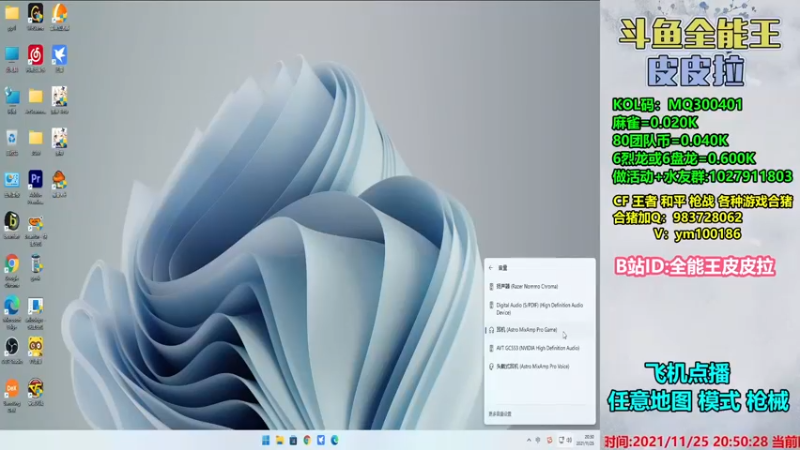Go back using the sound flyout arrow
The height and width of the screenshot is (450, 800).
point(491,268)
